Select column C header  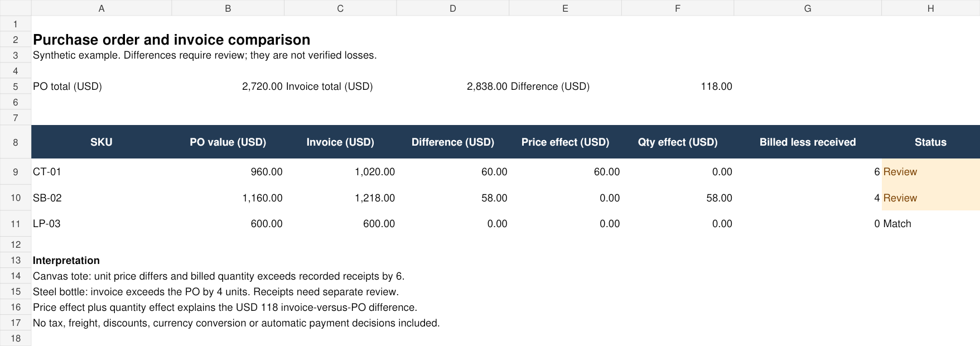(x=340, y=8)
